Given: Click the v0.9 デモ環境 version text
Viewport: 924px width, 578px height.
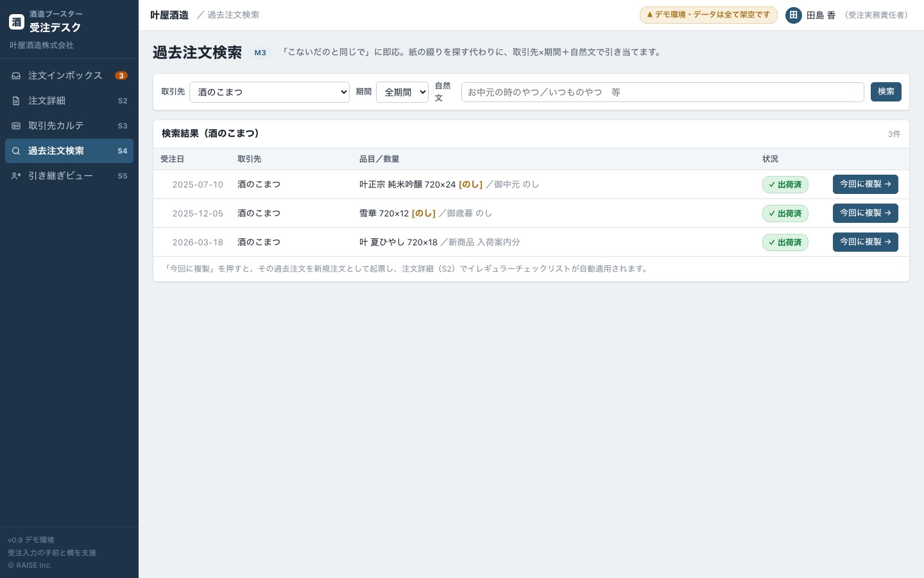Looking at the screenshot, I should (x=31, y=540).
